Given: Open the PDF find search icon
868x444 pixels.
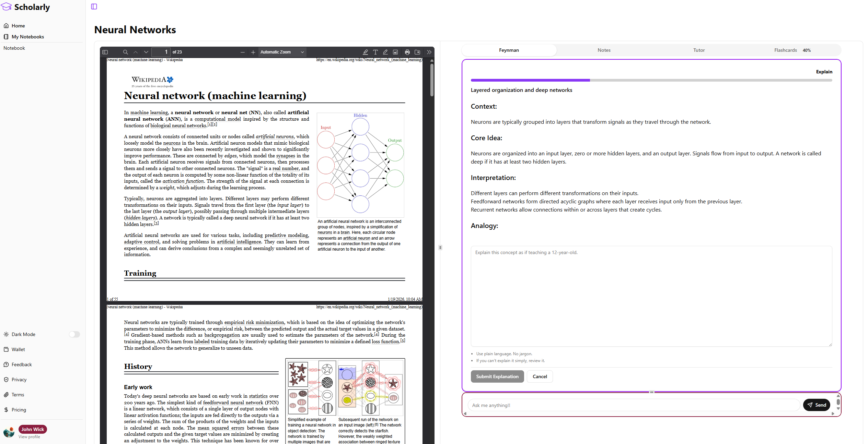Looking at the screenshot, I should 125,52.
